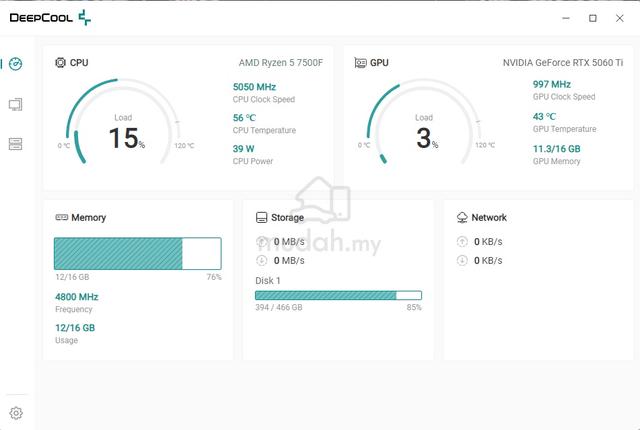Click the Memory panel heading

(89, 217)
